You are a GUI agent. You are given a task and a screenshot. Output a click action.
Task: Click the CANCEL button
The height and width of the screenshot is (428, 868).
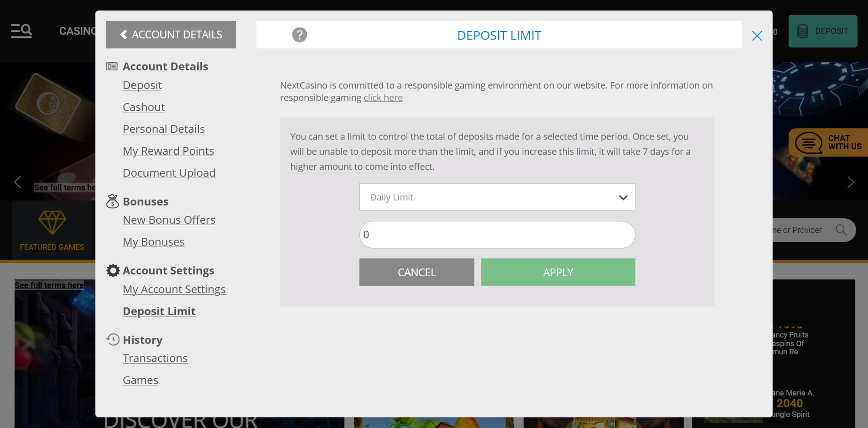(x=416, y=272)
